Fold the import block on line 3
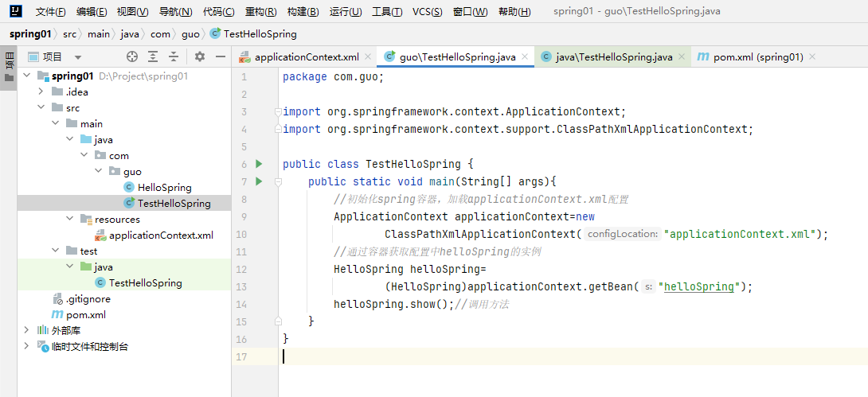 [x=278, y=111]
